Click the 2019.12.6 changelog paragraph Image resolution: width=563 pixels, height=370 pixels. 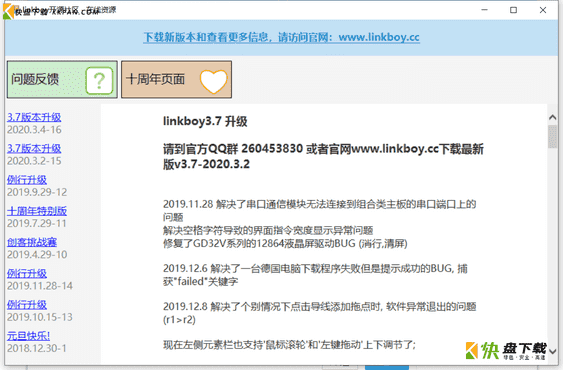click(x=315, y=275)
